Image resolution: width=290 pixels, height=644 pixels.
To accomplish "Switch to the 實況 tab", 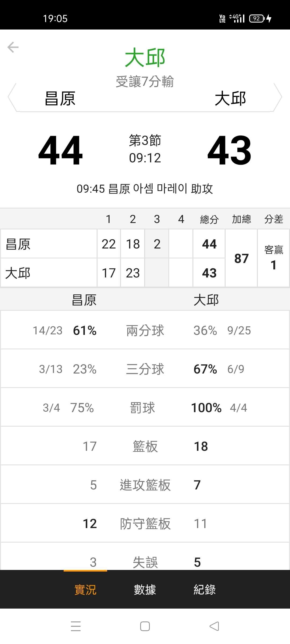I will coord(85,590).
